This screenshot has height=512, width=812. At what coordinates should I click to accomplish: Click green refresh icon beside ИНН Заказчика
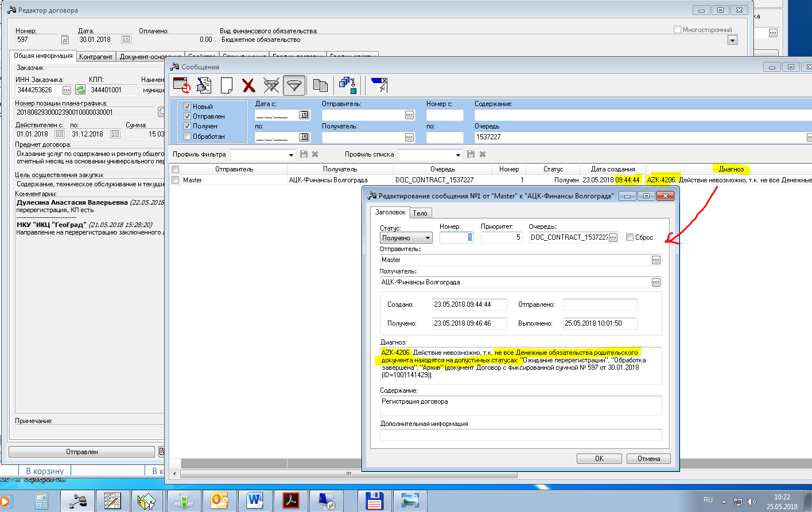(x=80, y=90)
